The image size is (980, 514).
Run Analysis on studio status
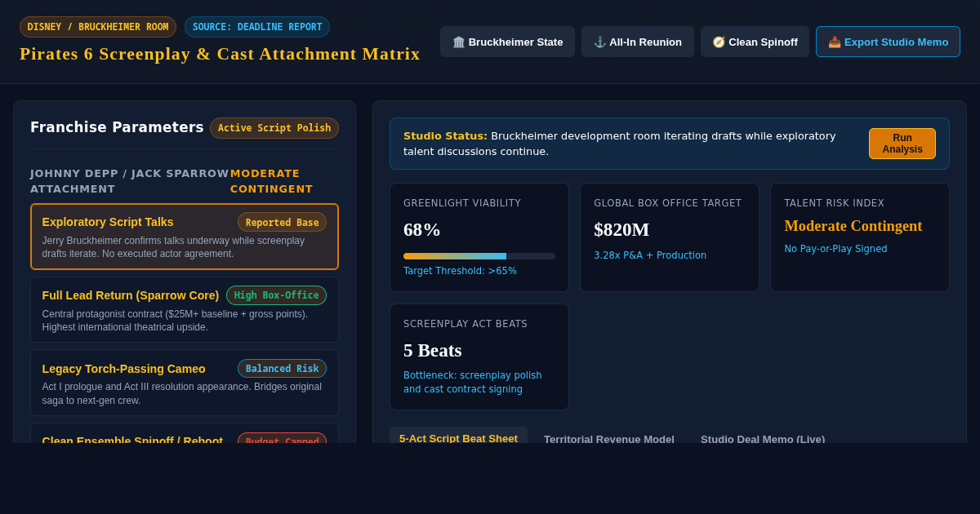click(902, 144)
